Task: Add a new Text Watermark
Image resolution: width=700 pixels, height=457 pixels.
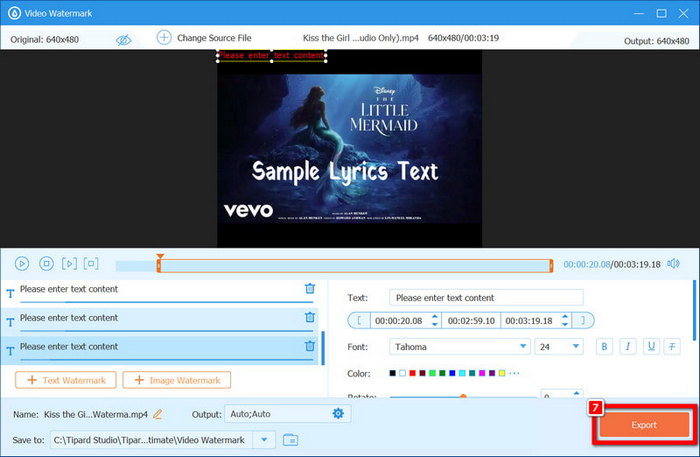Action: point(63,380)
